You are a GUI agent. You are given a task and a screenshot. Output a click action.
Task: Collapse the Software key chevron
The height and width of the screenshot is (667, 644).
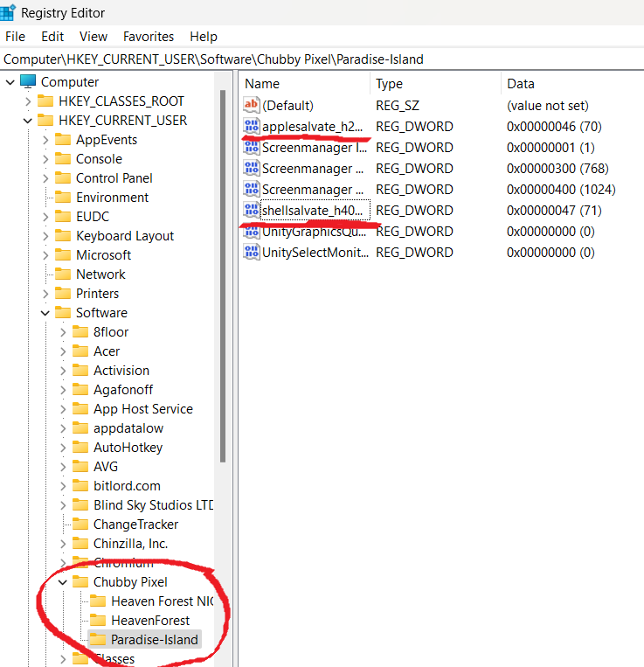pos(45,313)
